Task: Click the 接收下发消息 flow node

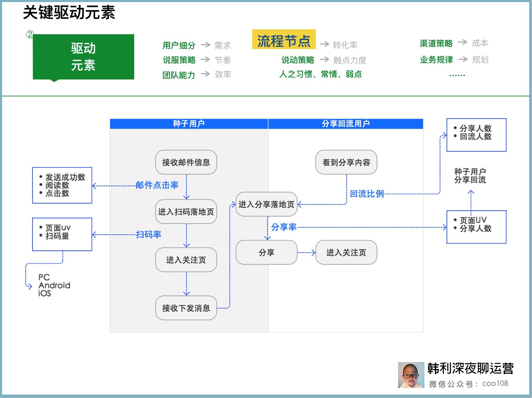Action: pyautogui.click(x=186, y=308)
